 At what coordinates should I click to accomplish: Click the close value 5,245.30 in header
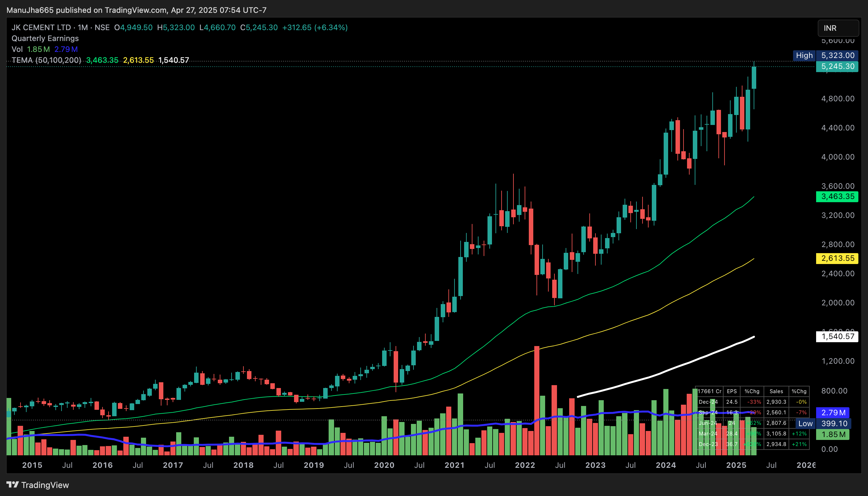[x=262, y=28]
